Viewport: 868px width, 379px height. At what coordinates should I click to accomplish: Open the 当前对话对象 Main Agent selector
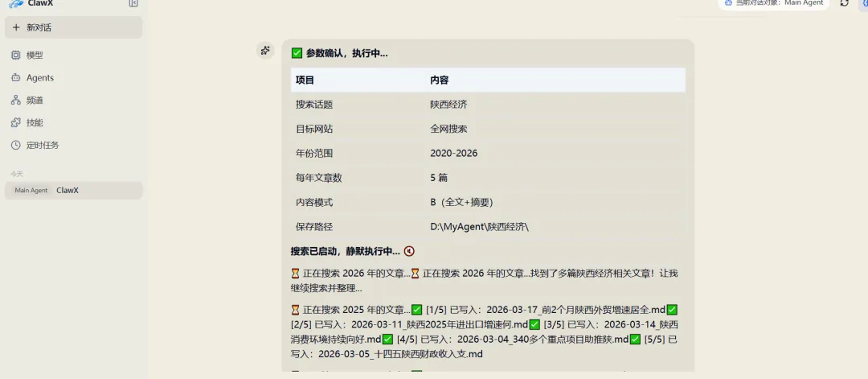(x=773, y=3)
